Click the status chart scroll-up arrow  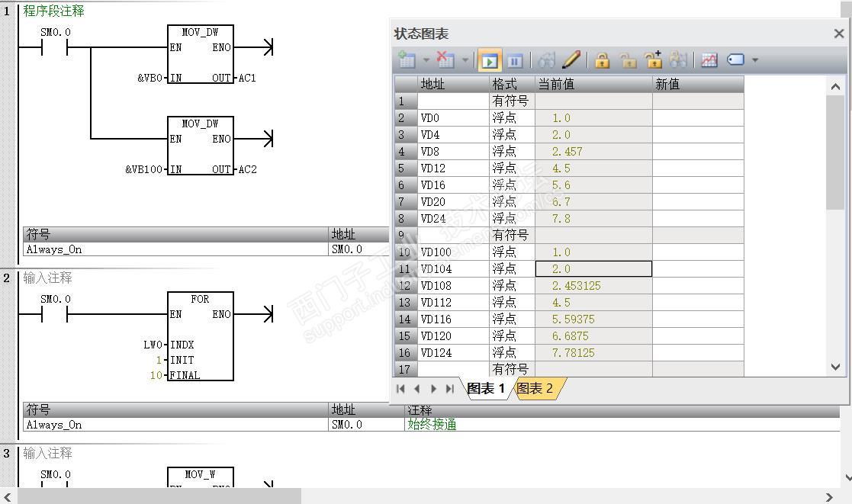836,86
